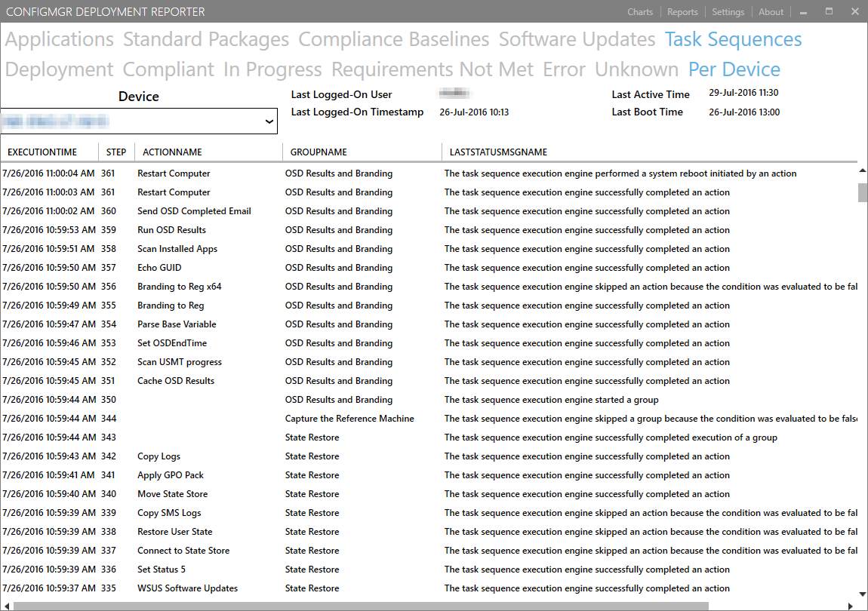Click the LASTSTATUSMSGNAME column header
Viewport: 868px width, 611px height.
pos(498,152)
